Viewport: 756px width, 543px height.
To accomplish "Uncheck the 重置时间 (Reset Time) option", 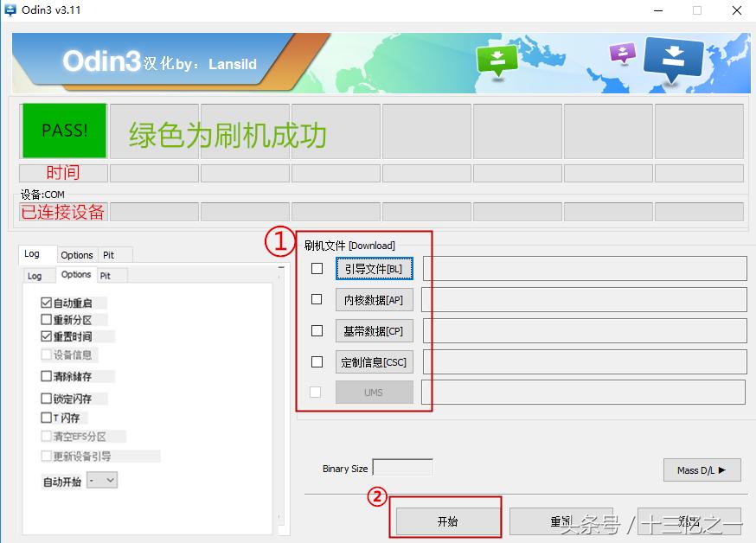I will coord(44,335).
